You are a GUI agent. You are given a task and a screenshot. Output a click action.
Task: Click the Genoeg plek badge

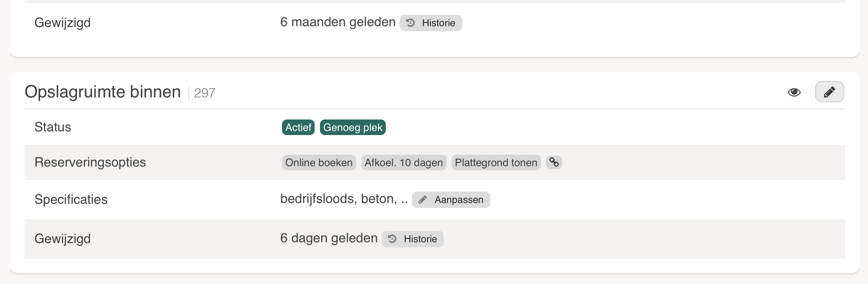pyautogui.click(x=353, y=127)
